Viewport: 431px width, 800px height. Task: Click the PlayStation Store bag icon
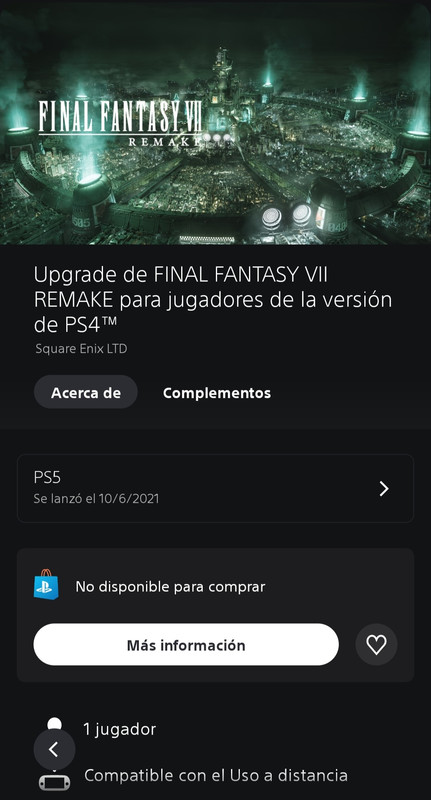[x=46, y=585]
